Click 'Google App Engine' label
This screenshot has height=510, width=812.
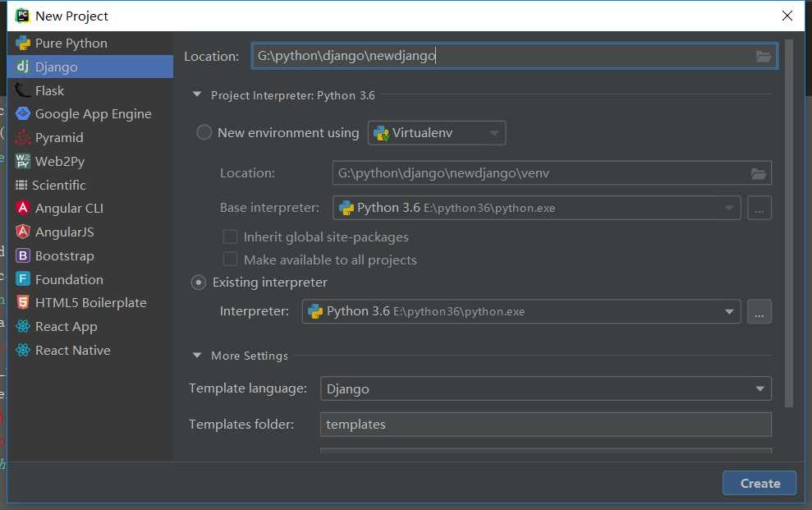pos(94,114)
